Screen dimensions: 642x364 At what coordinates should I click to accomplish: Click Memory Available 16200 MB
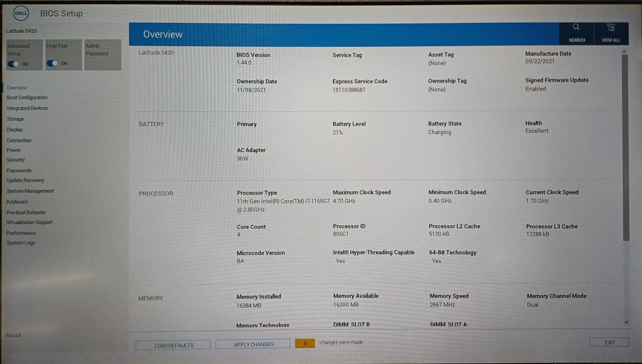coord(346,305)
